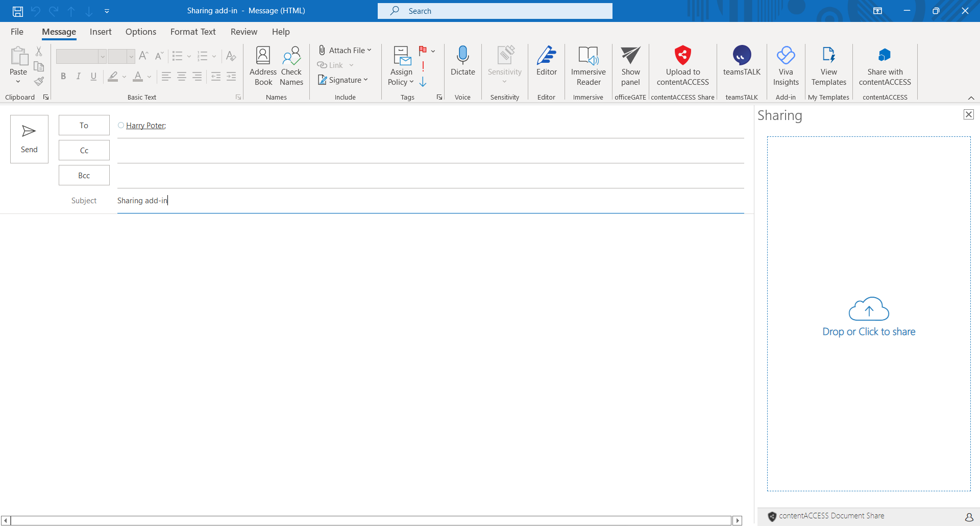Screen dimensions: 980x526
Task: Toggle italic text formatting
Action: [78, 77]
